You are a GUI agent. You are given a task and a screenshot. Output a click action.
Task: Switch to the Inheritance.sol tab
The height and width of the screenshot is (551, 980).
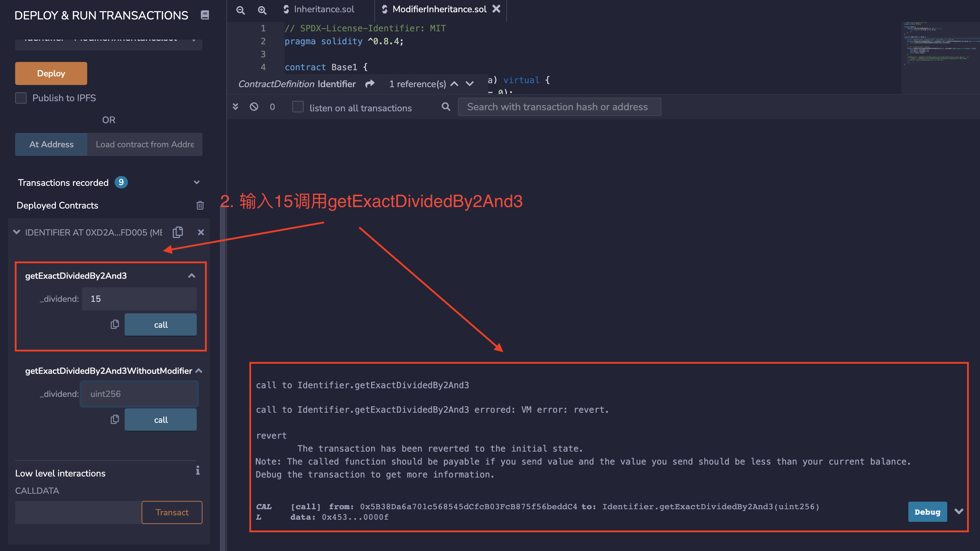pyautogui.click(x=324, y=9)
